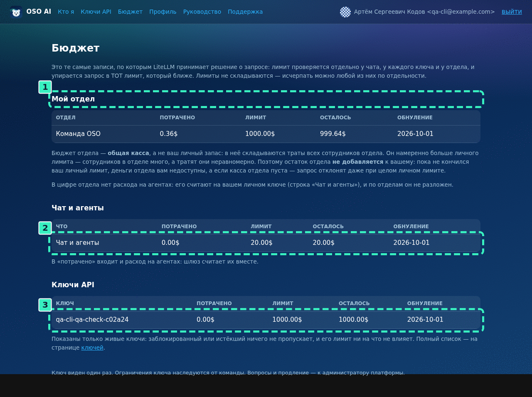The height and width of the screenshot is (397, 532).
Task: Open the «Бюджет» navigation item
Action: 130,12
